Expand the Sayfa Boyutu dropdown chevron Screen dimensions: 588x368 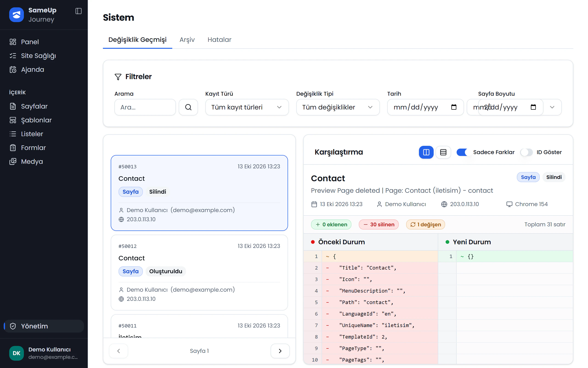pos(552,107)
